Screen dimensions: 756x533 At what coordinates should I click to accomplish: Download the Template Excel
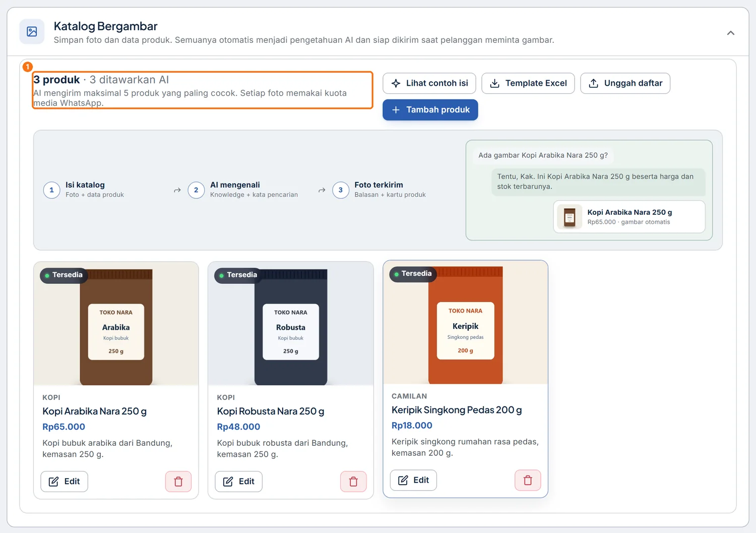[529, 83]
